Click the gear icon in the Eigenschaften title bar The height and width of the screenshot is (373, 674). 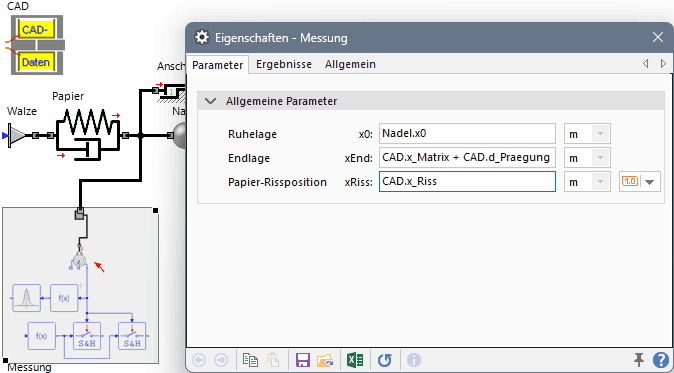click(x=201, y=37)
